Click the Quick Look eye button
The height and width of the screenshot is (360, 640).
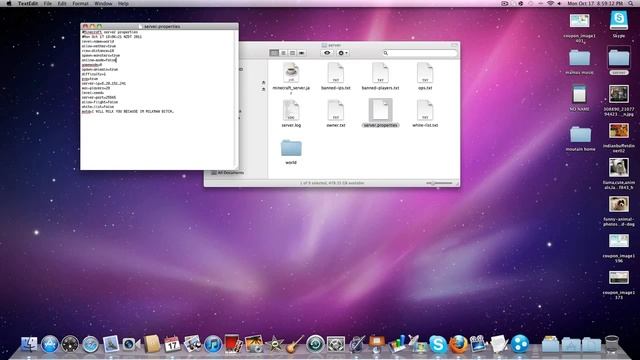[327, 53]
